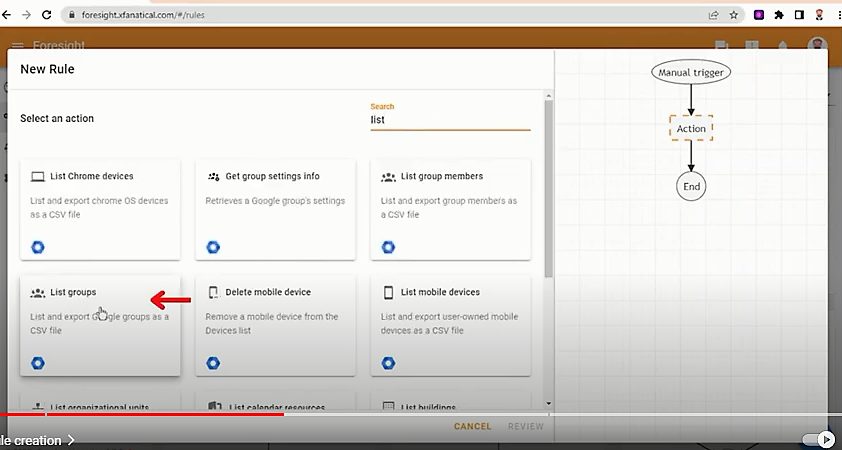Click the groups icon beside List groups
This screenshot has width=842, height=450.
[38, 293]
